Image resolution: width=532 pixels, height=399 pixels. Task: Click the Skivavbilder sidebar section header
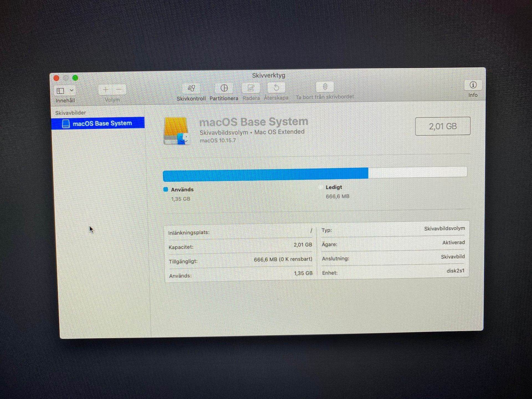point(70,113)
